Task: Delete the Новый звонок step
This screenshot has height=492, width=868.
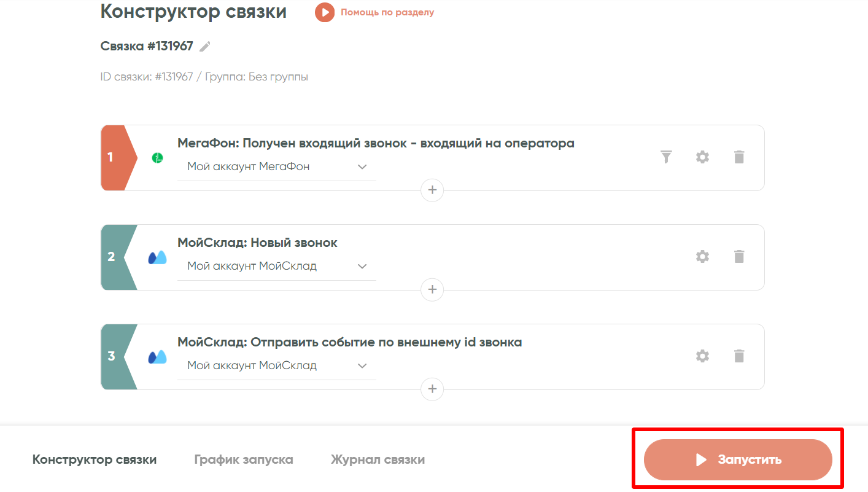Action: [x=739, y=257]
